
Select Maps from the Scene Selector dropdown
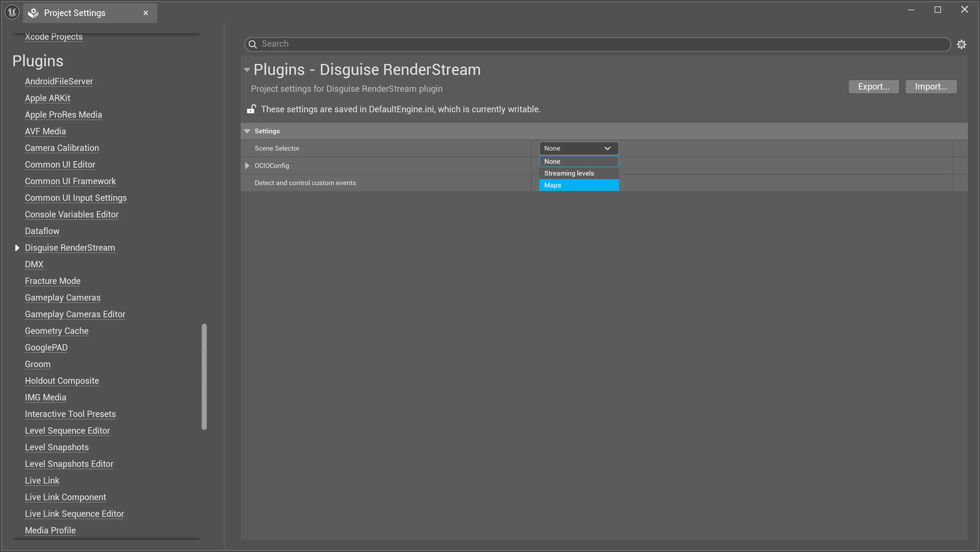[579, 185]
